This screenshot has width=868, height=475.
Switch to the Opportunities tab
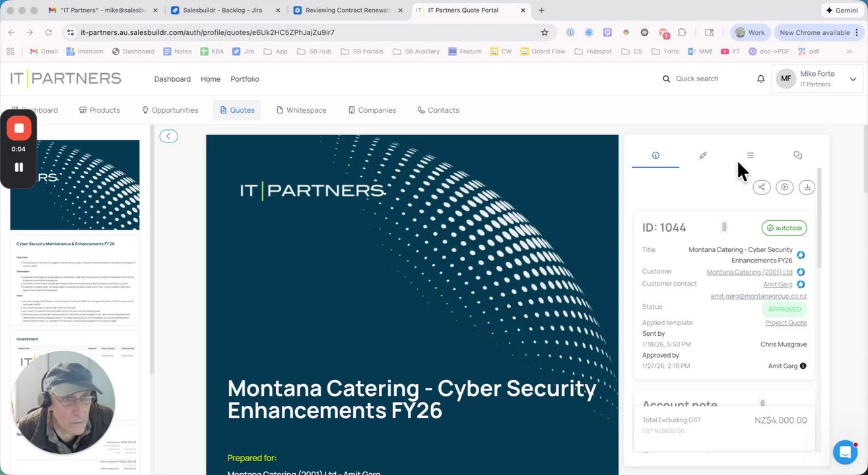[x=170, y=110]
